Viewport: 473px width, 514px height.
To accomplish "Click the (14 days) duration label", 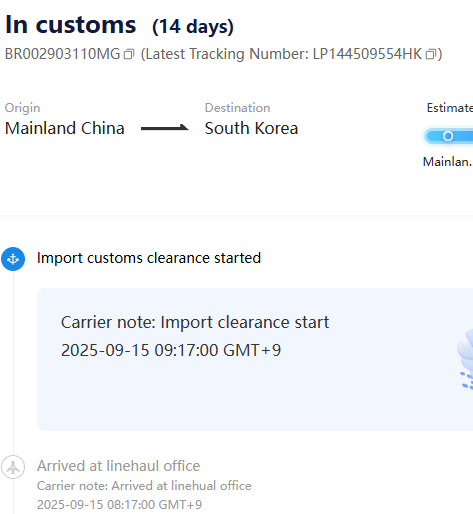I will tap(193, 27).
